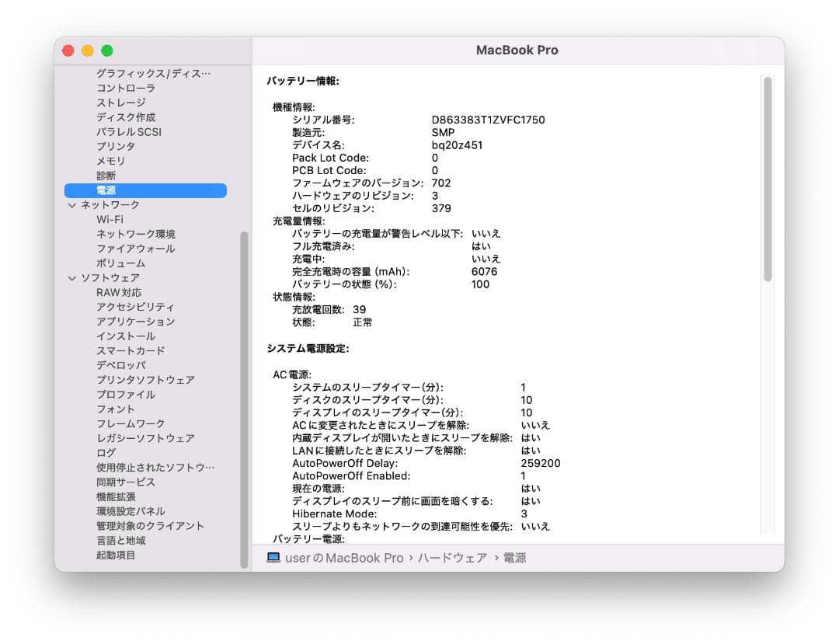
Task: Select ストレージ in sidebar
Action: click(121, 103)
